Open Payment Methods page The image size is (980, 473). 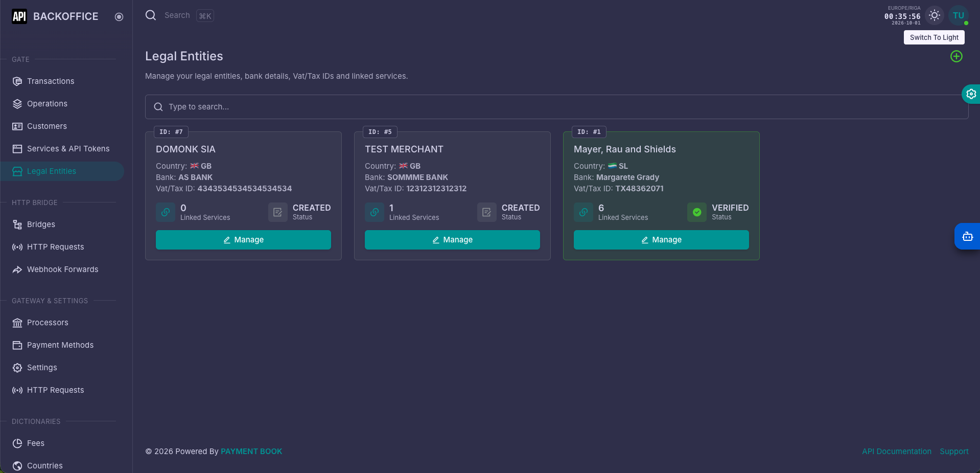pos(62,345)
